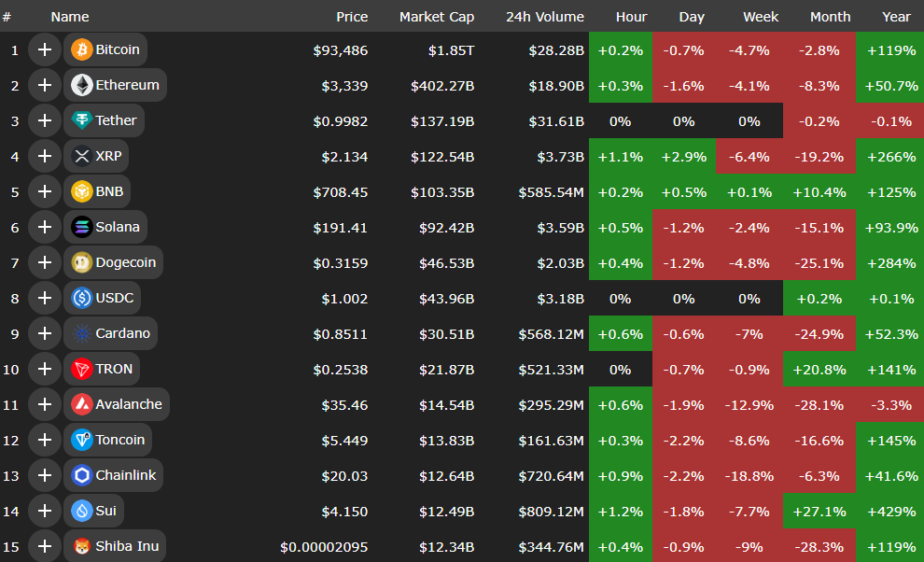
Task: Expand Avalanche row using its plus button
Action: pyautogui.click(x=44, y=404)
